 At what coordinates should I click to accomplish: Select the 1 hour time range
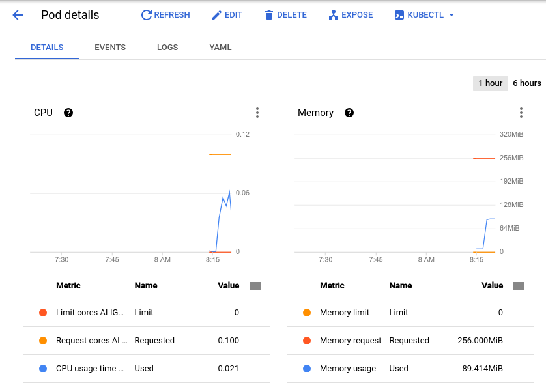[x=490, y=83]
